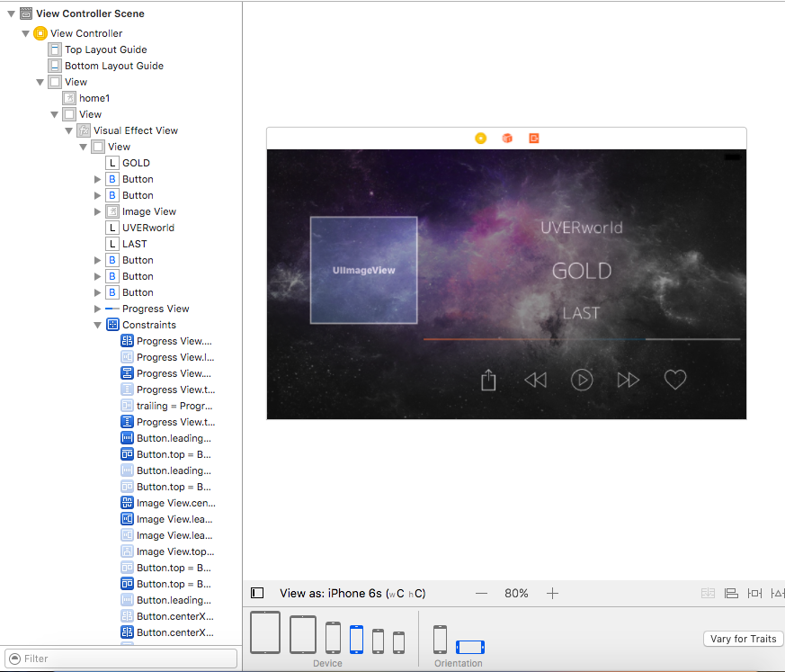This screenshot has height=672, width=785.
Task: Select the home1 image in the outline
Action: pyautogui.click(x=94, y=98)
